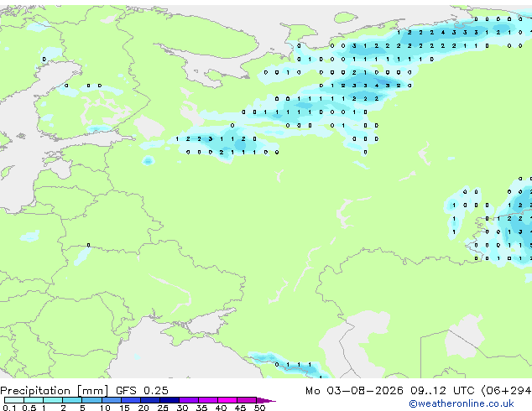Image resolution: width=532 pixels, height=411 pixels.
Task: Pick the 10–15 mm legend color swatch
Action: (112, 400)
